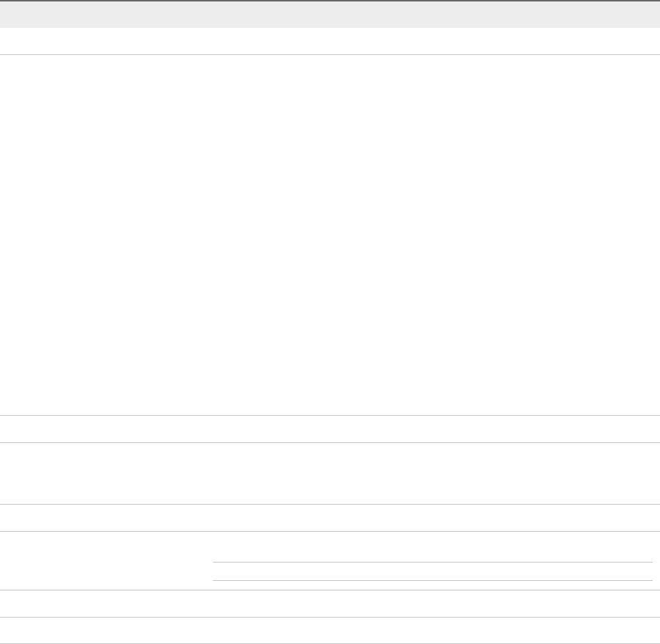660x644 pixels.
Task: Click the medium-height row beneath the tall row
Action: click(x=330, y=473)
